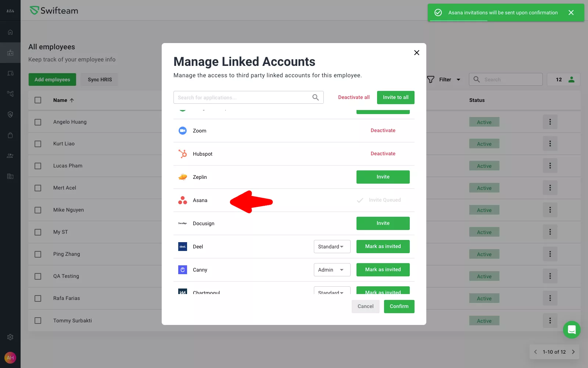The width and height of the screenshot is (588, 368).
Task: Dismiss the Asana invitation notification
Action: pos(571,13)
